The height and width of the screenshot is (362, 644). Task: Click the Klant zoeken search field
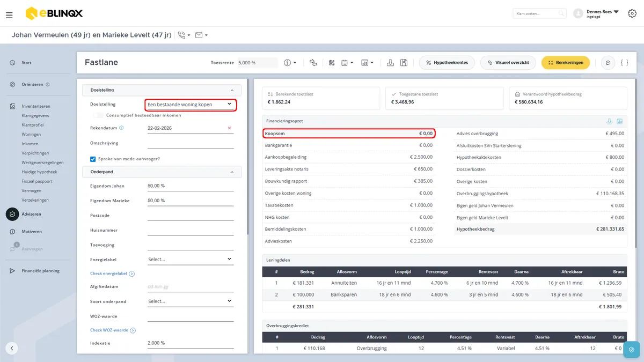(x=539, y=13)
